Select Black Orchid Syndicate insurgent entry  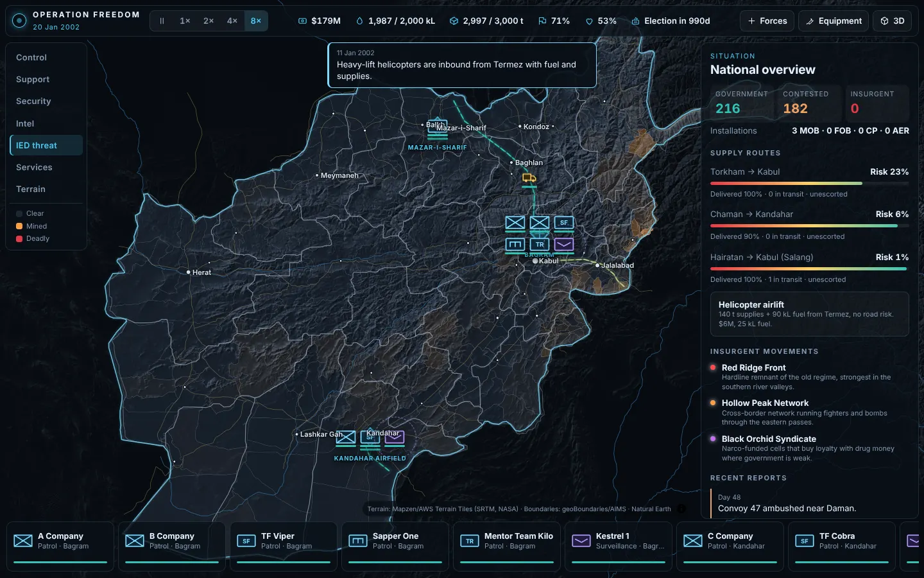[x=809, y=448]
